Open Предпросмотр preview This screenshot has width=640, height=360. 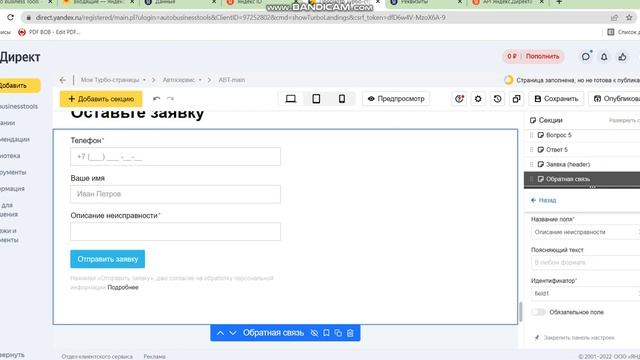tap(396, 99)
